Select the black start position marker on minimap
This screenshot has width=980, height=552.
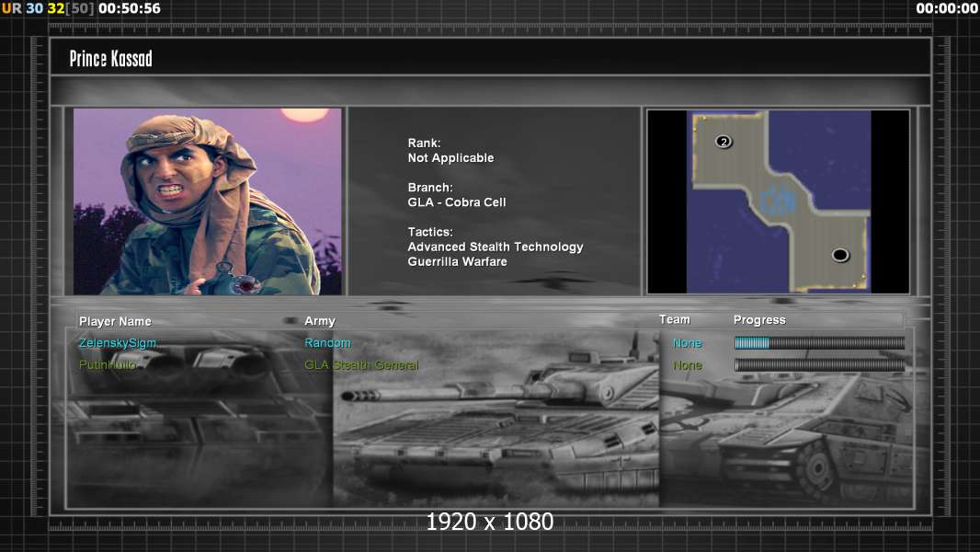pos(840,255)
